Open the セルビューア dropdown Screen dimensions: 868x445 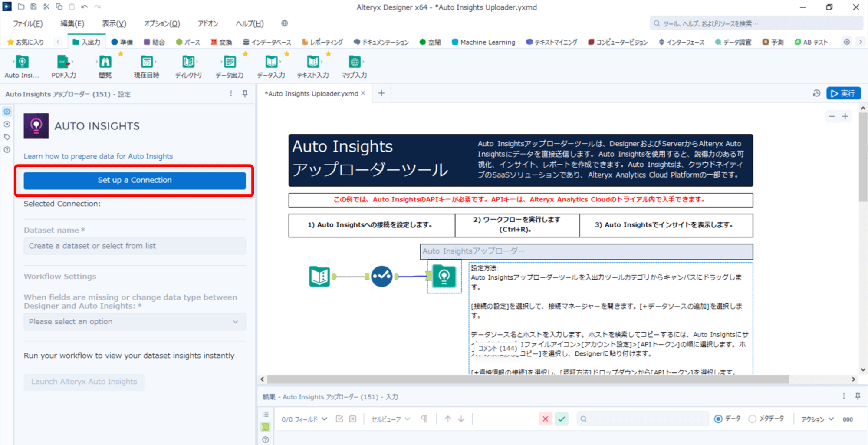[391, 419]
